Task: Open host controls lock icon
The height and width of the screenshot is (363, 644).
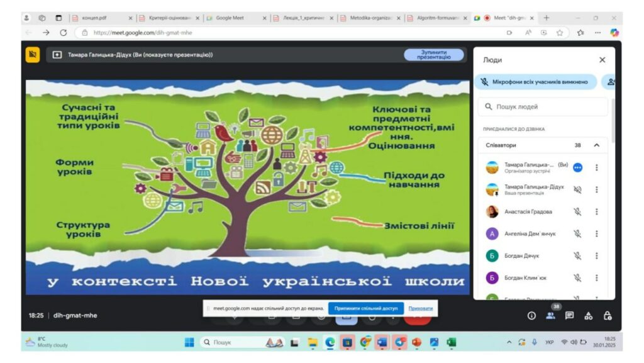Action: (x=608, y=316)
